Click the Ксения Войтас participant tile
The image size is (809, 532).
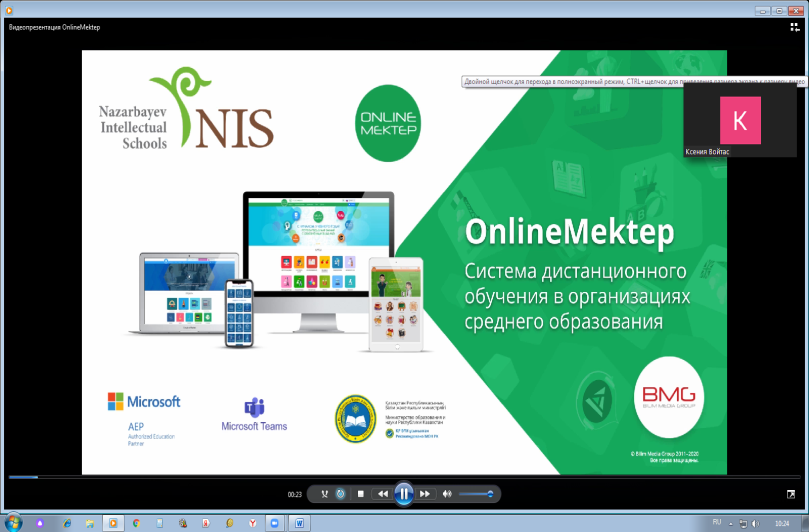point(740,120)
